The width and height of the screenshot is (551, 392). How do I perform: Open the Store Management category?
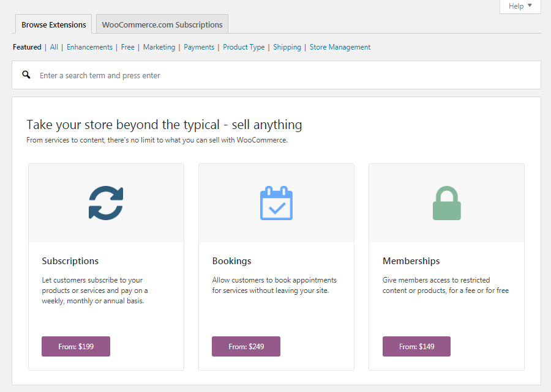(x=340, y=46)
